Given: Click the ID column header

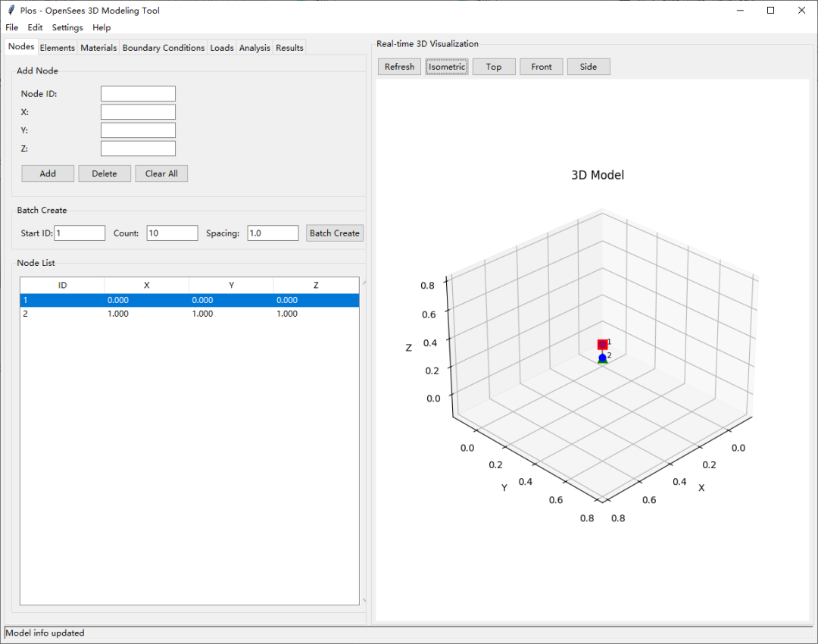Looking at the screenshot, I should 62,286.
